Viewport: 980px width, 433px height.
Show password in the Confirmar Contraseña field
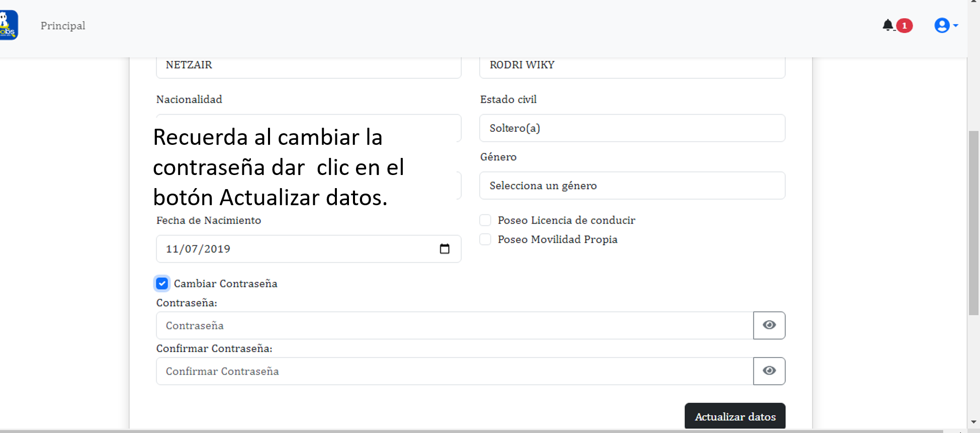click(769, 371)
